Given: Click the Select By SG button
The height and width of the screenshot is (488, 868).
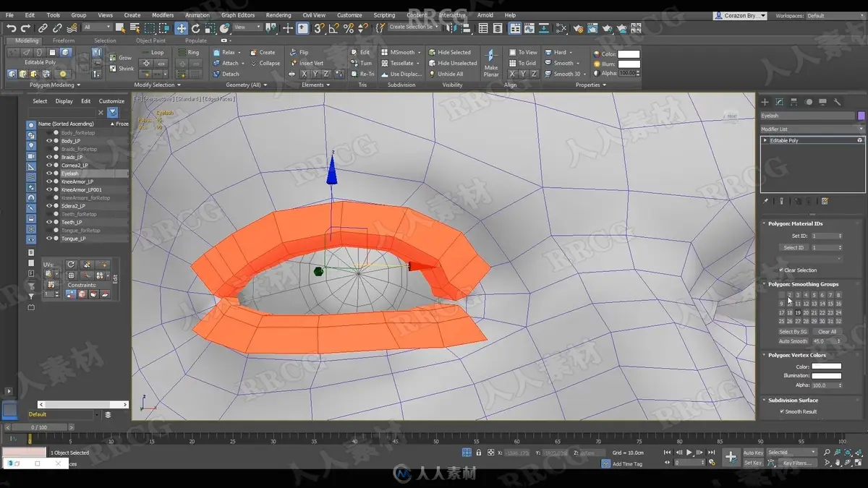Looking at the screenshot, I should 793,332.
